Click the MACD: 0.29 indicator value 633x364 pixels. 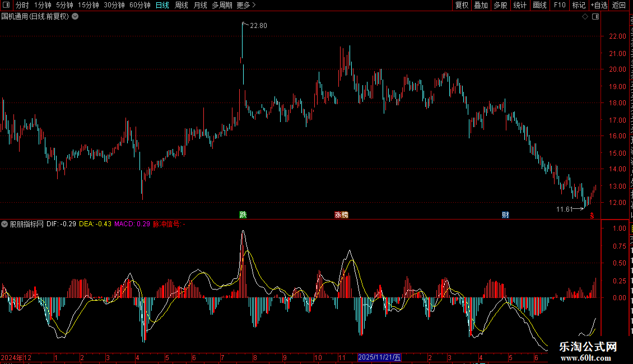[132, 224]
